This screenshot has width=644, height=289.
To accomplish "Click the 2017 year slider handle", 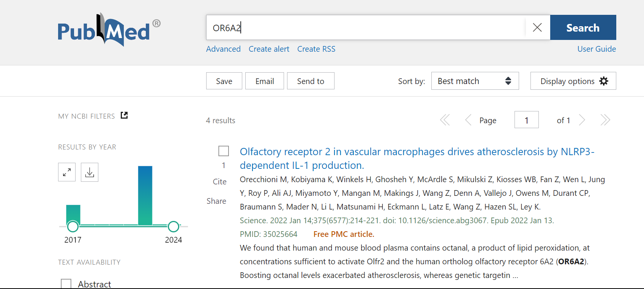I will [x=73, y=227].
